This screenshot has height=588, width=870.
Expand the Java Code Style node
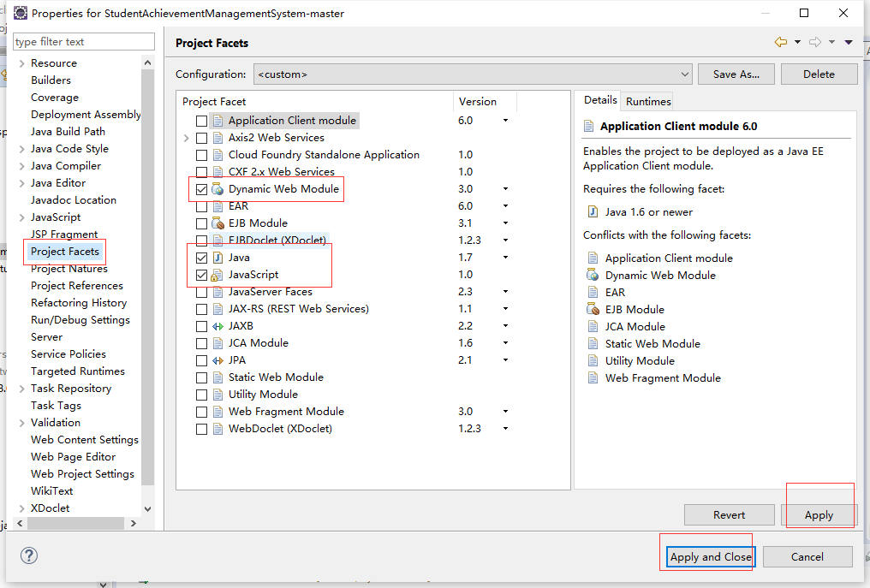pyautogui.click(x=21, y=149)
